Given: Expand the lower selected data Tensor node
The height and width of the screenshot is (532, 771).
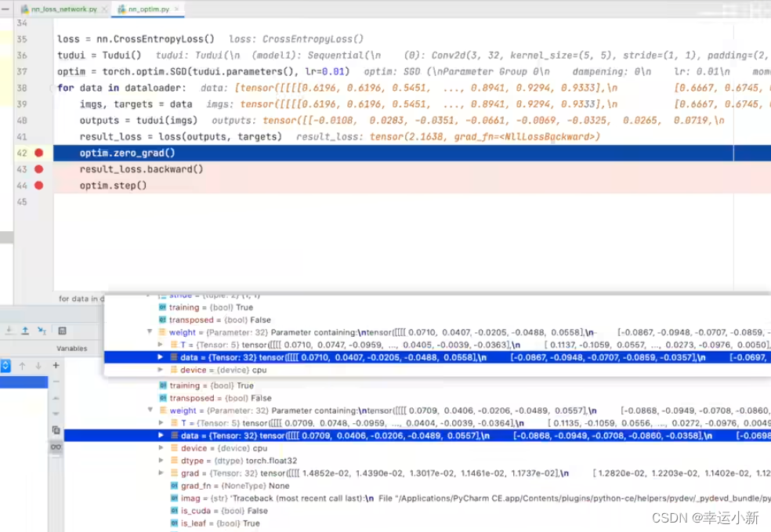Looking at the screenshot, I should pyautogui.click(x=161, y=435).
